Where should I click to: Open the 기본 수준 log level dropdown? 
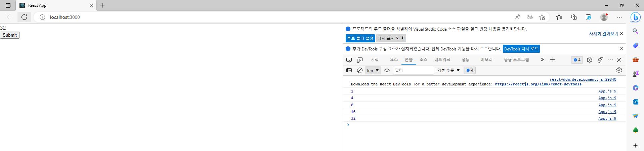[448, 70]
